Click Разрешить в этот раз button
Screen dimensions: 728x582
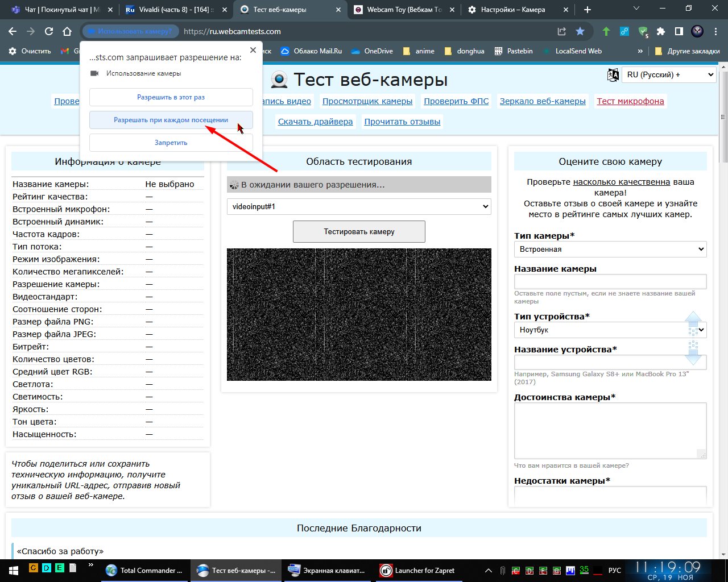click(171, 97)
